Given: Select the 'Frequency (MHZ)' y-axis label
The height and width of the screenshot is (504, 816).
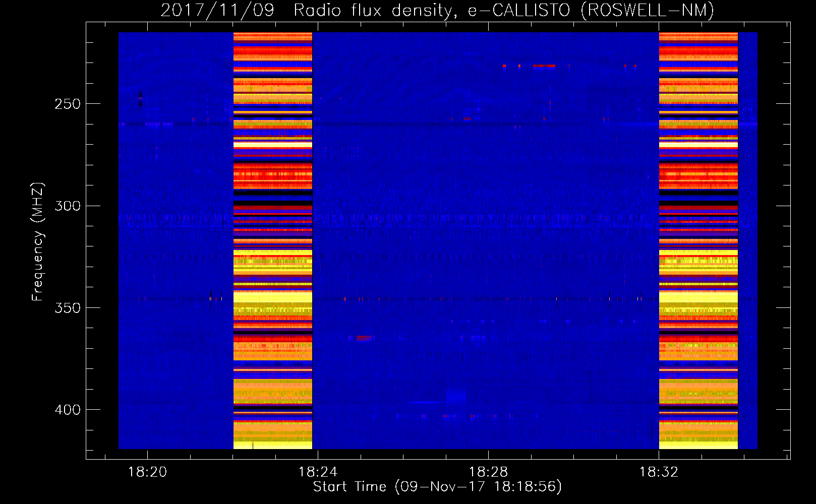Looking at the screenshot, I should point(38,242).
